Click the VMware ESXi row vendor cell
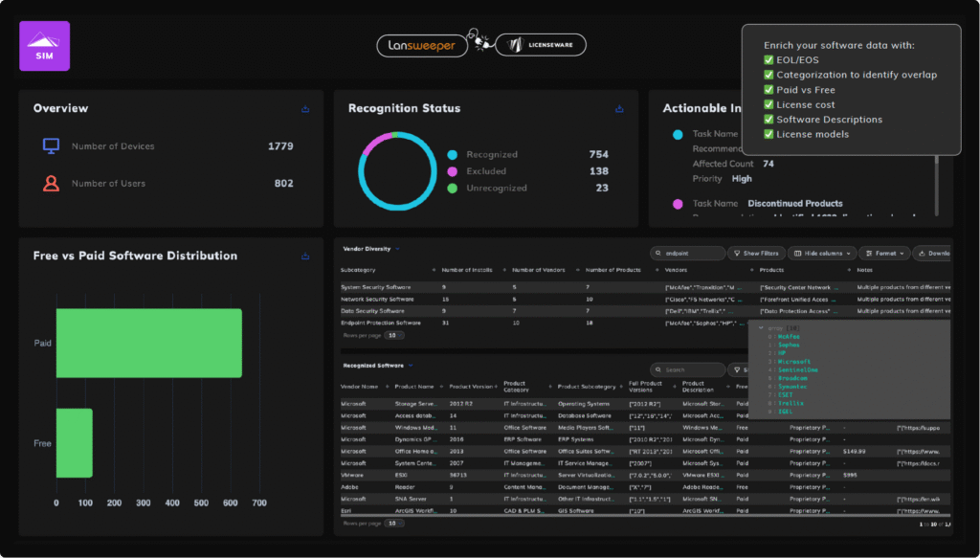Screen dimensions: 980x558 (x=352, y=476)
